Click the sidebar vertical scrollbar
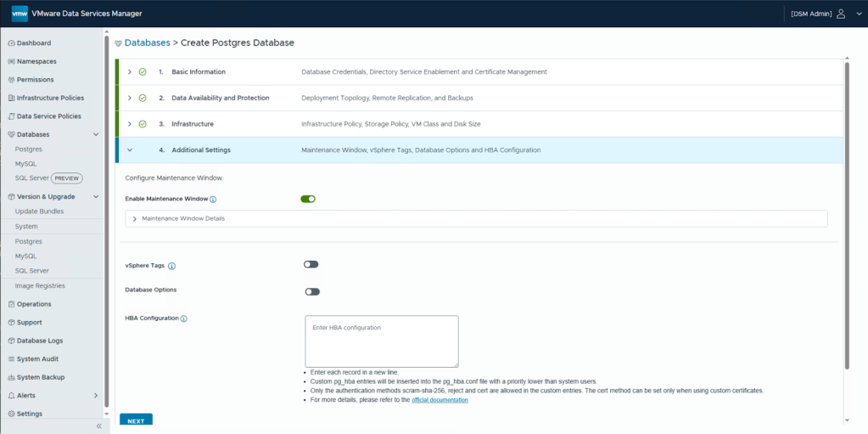 click(107, 222)
